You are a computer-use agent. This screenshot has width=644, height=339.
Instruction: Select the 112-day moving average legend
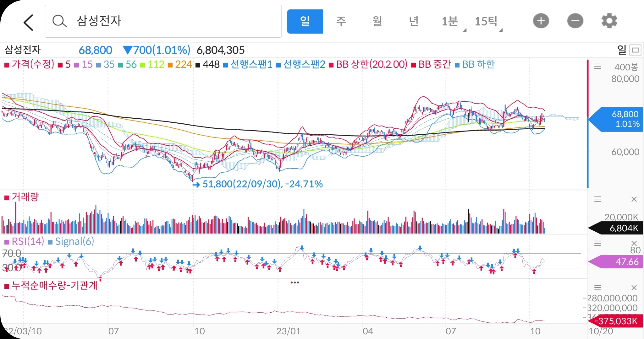point(152,64)
